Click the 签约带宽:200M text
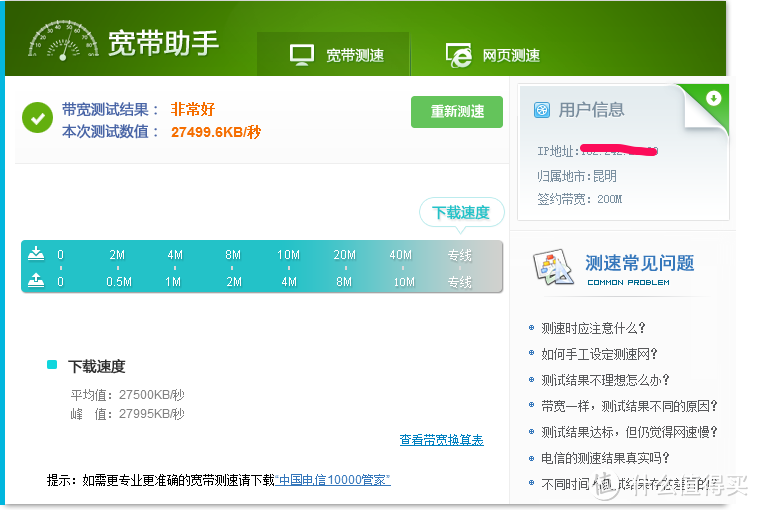This screenshot has width=758, height=511. coord(580,199)
